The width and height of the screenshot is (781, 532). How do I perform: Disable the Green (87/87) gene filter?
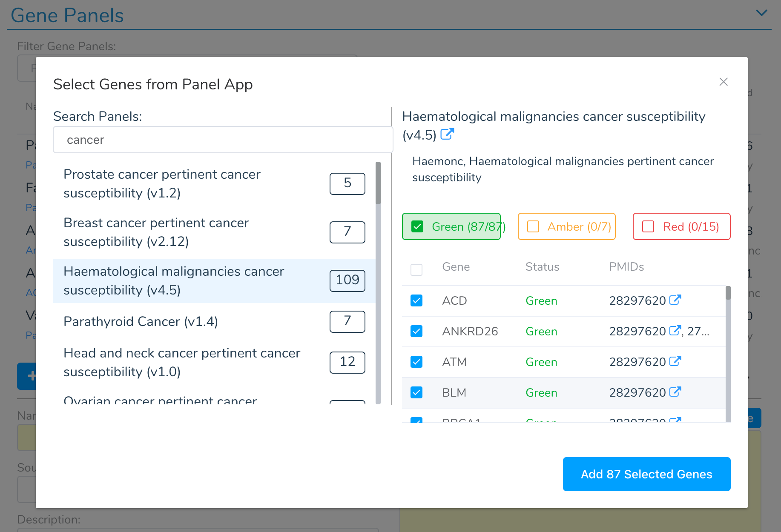pos(451,226)
